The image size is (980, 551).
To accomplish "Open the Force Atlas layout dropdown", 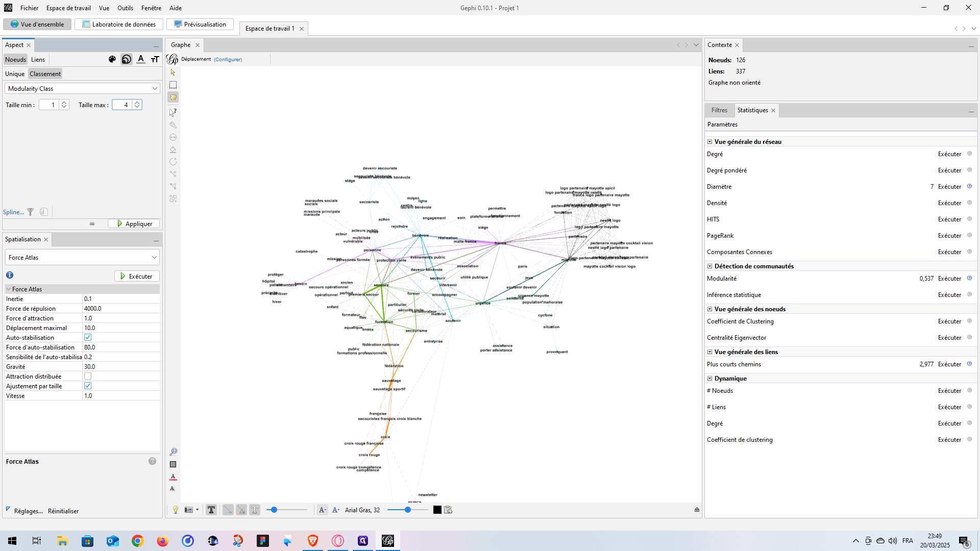I will pyautogui.click(x=82, y=257).
